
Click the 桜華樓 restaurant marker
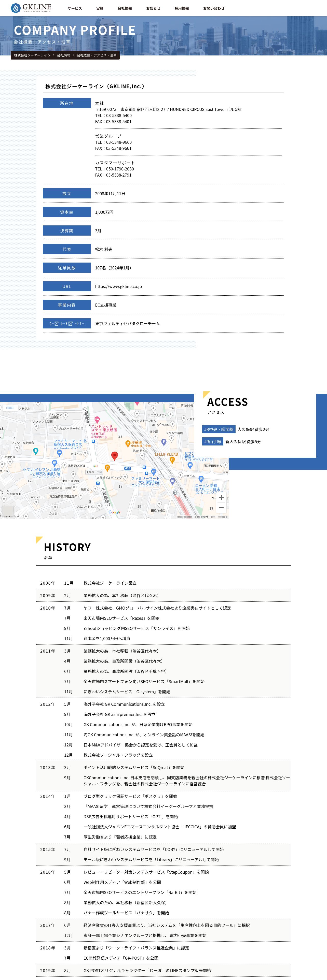(x=128, y=444)
